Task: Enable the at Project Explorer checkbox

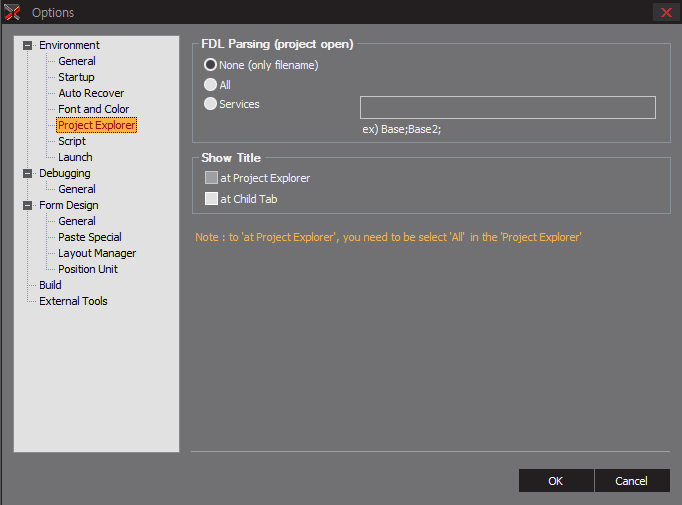Action: click(x=211, y=177)
